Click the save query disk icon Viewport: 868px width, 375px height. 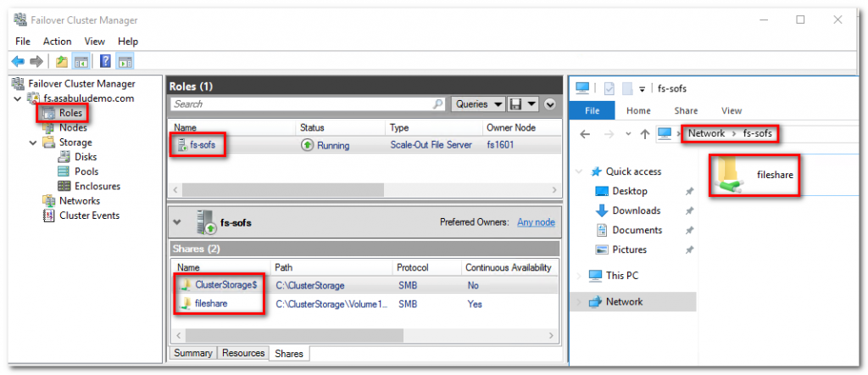click(516, 104)
